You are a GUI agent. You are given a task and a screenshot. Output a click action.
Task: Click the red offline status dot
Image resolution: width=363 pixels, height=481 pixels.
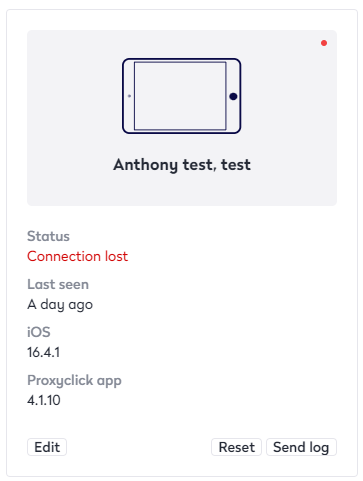pyautogui.click(x=324, y=43)
